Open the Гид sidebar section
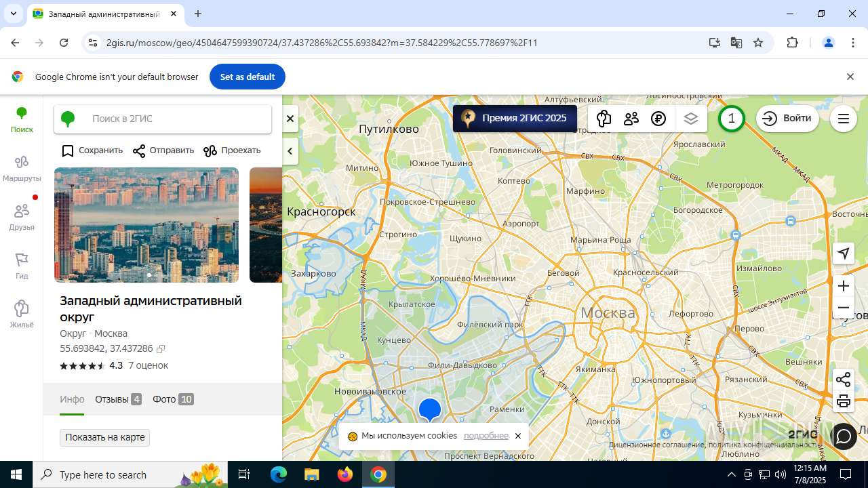The height and width of the screenshot is (488, 868). point(22,266)
